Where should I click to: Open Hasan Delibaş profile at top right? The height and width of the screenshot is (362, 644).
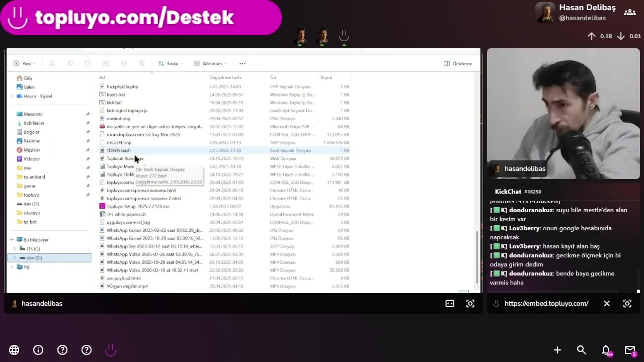click(576, 13)
